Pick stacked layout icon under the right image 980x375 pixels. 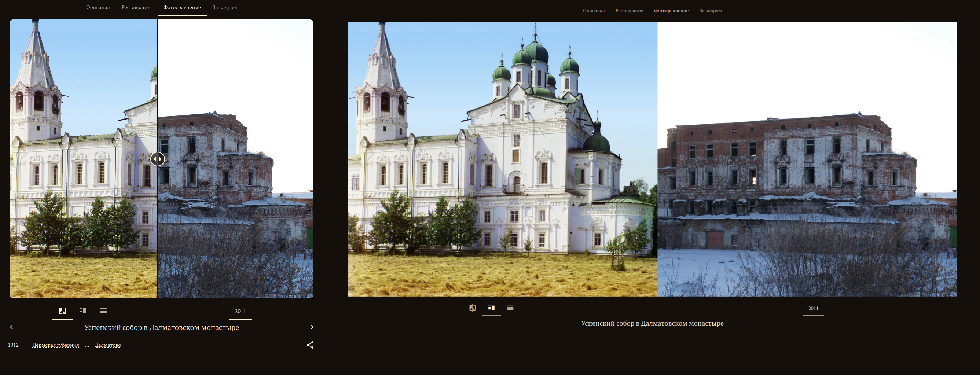click(511, 308)
